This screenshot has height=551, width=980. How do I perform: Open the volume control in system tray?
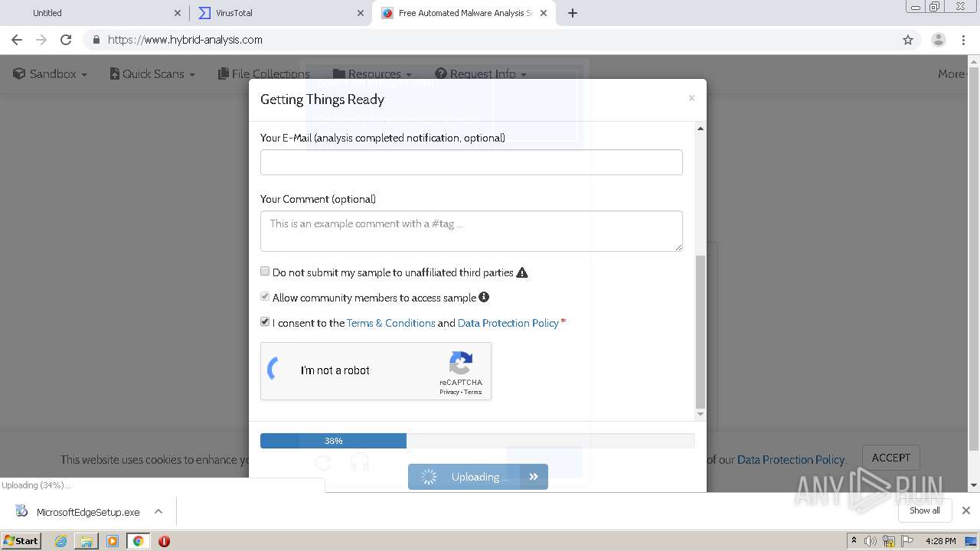point(871,541)
